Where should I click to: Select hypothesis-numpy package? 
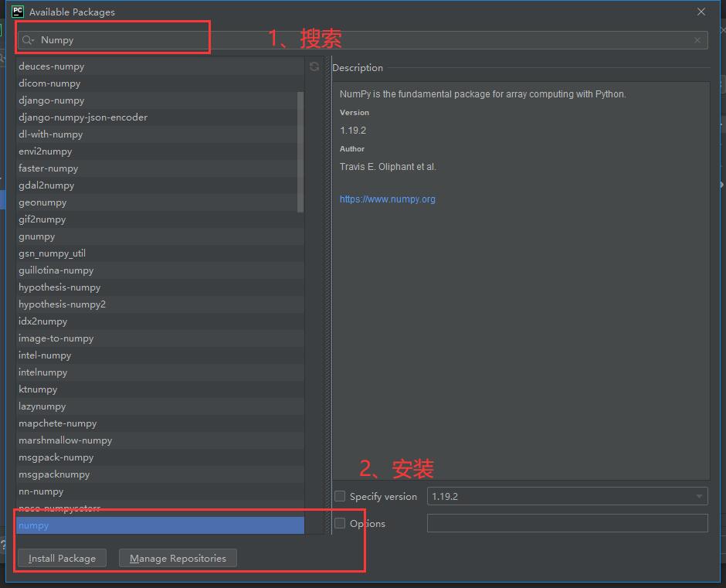point(160,287)
